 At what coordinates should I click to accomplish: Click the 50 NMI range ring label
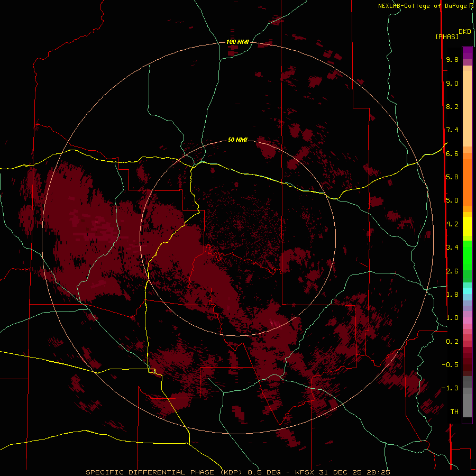tap(237, 140)
